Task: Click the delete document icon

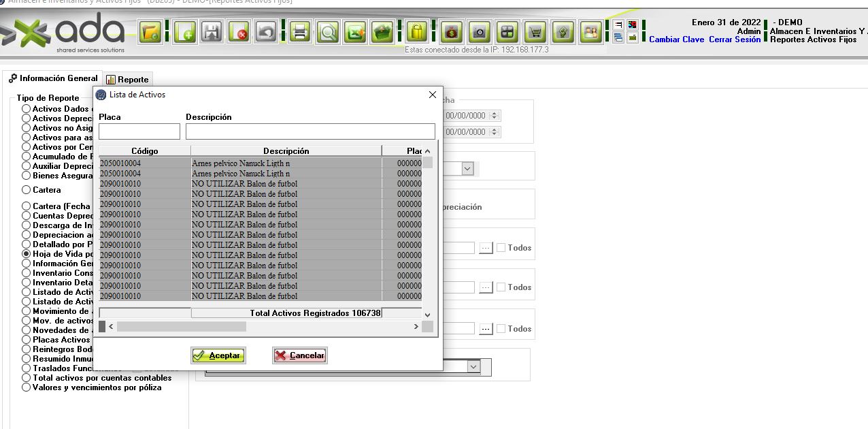Action: coord(238,32)
